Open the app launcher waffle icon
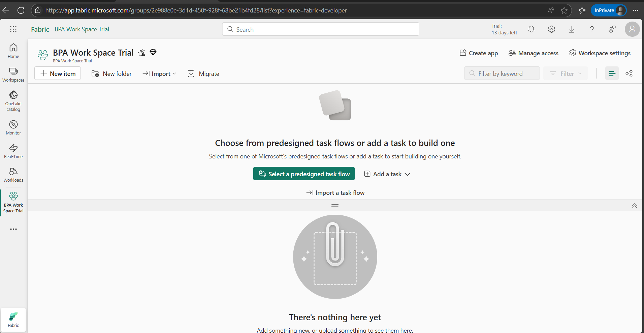Screen dimensions: 644x333 point(13,29)
